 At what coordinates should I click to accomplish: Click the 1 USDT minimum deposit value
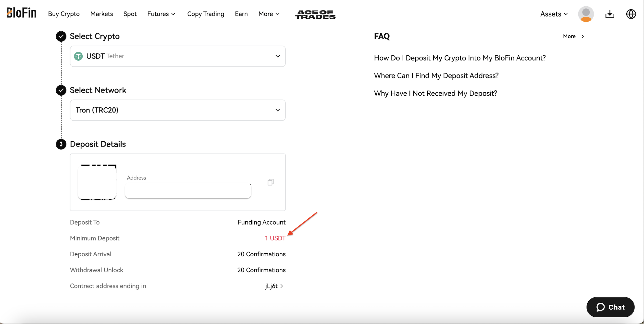275,238
